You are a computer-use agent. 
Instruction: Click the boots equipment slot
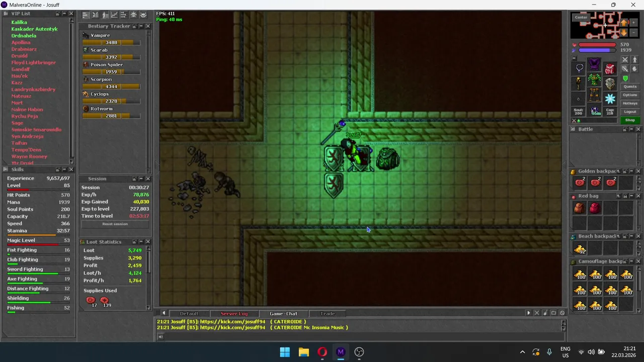click(x=594, y=110)
